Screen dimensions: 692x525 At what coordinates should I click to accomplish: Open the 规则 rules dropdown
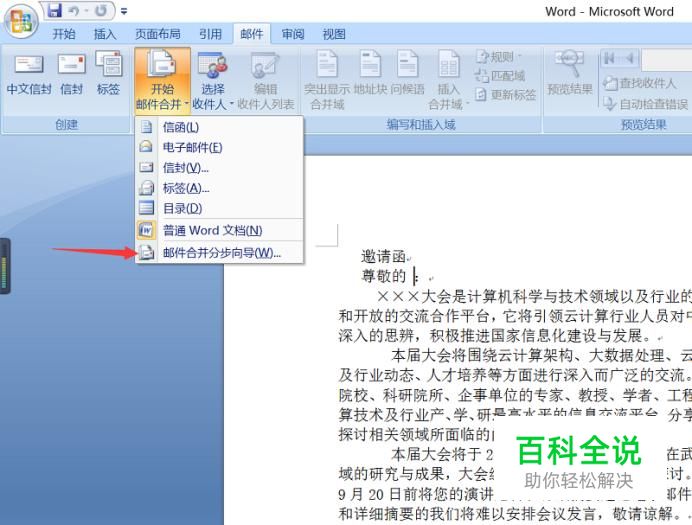tap(498, 56)
